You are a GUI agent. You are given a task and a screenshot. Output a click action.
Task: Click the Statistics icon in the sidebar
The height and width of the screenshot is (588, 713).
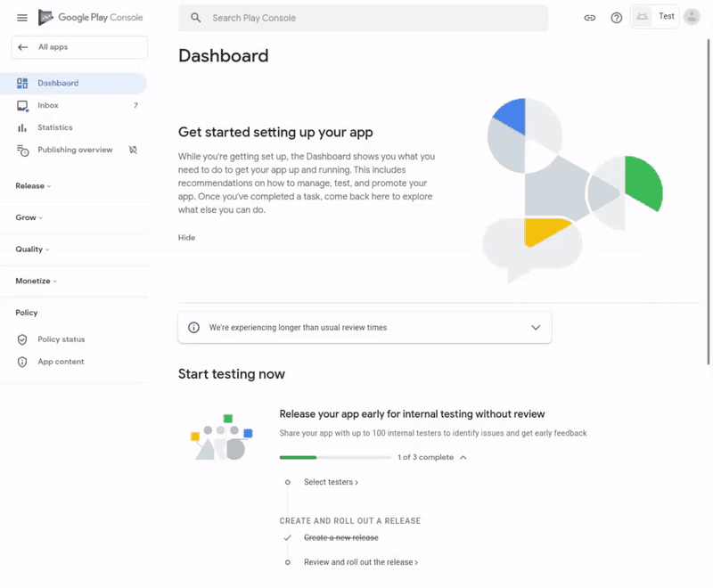(x=24, y=127)
